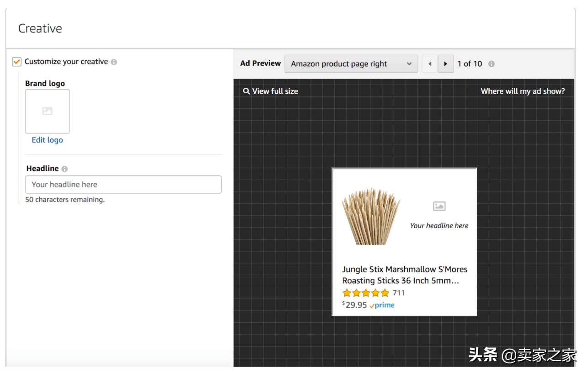Click the info icon next to 1 of 10

click(x=492, y=64)
